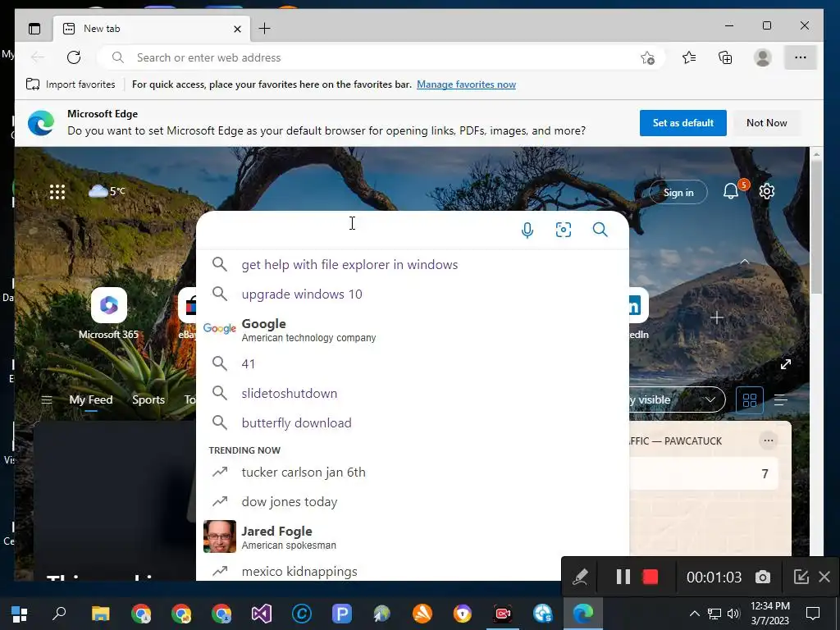Select suggestion slidetoshutdown

pyautogui.click(x=413, y=393)
